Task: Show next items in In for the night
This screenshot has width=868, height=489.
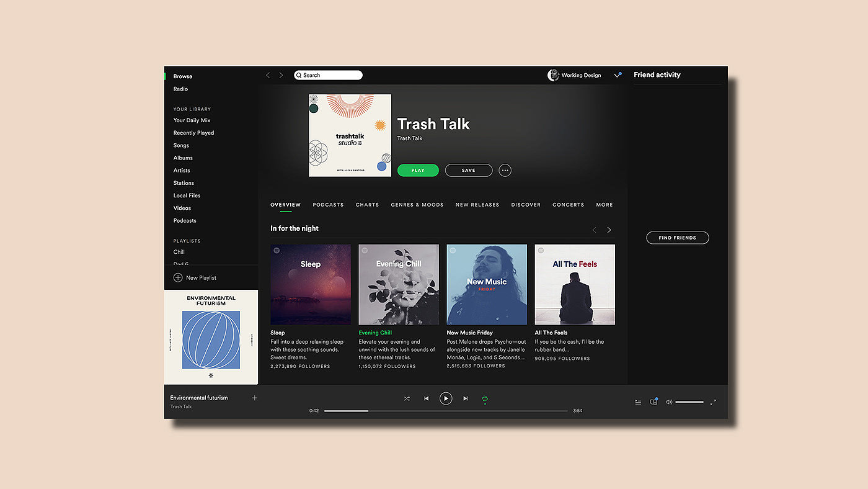Action: pyautogui.click(x=609, y=230)
